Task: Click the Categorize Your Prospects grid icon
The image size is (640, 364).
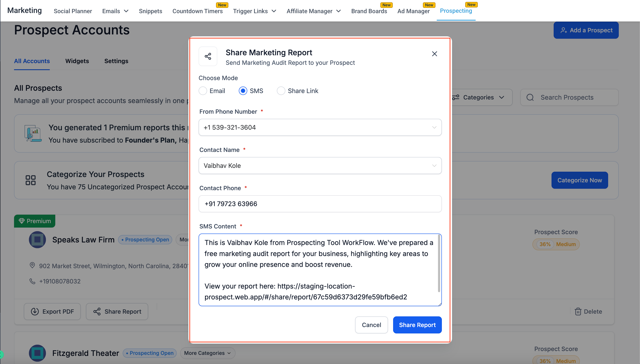Action: [31, 180]
